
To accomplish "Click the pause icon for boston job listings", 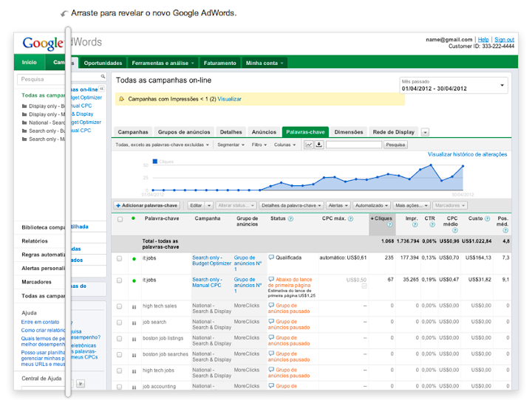I will (x=134, y=339).
